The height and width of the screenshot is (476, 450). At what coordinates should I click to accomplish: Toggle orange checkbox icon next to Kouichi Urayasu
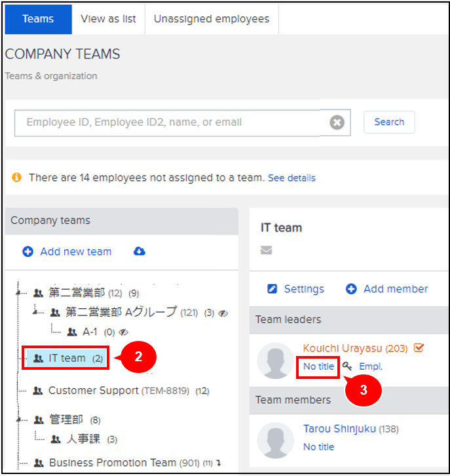click(419, 347)
